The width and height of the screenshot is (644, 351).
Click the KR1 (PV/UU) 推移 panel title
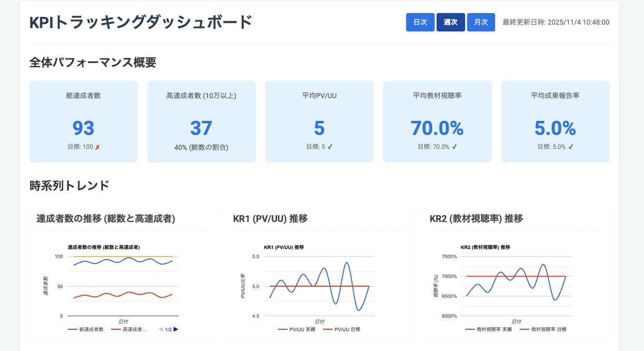click(x=270, y=219)
